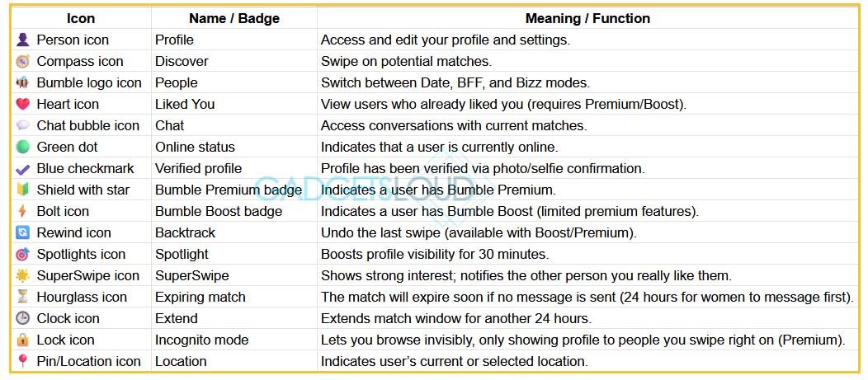
Task: Click the 'Meaning / Function' column header
Action: (587, 18)
